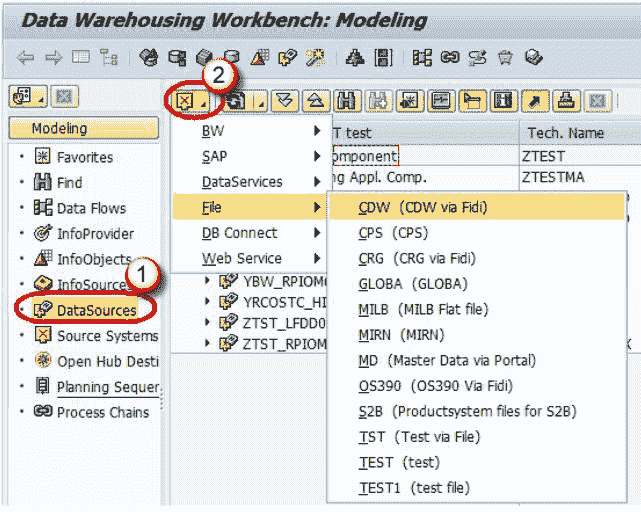Choose S2B (Productsystem files for S2B)
The width and height of the screenshot is (641, 512).
tap(477, 411)
